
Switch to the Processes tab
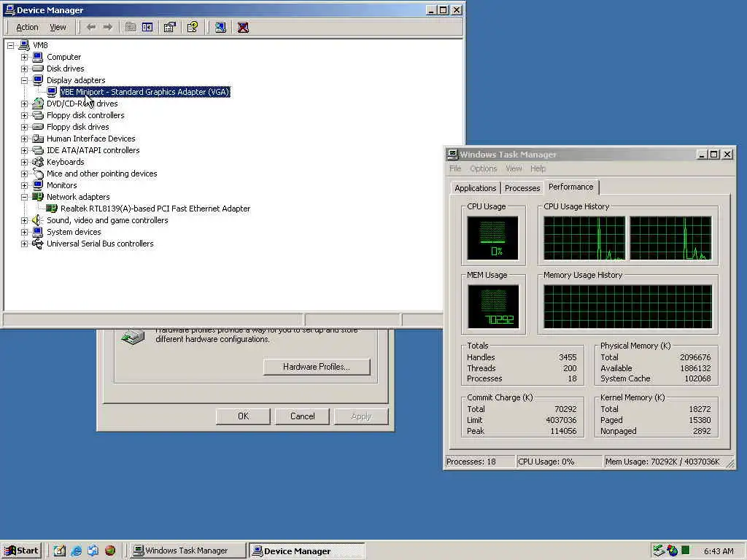point(522,188)
